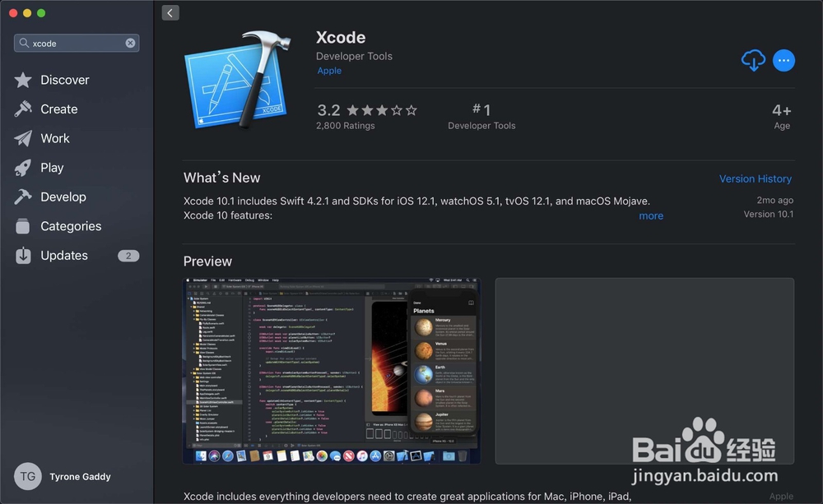Image resolution: width=823 pixels, height=504 pixels.
Task: Click the Updates download icon
Action: click(x=23, y=256)
